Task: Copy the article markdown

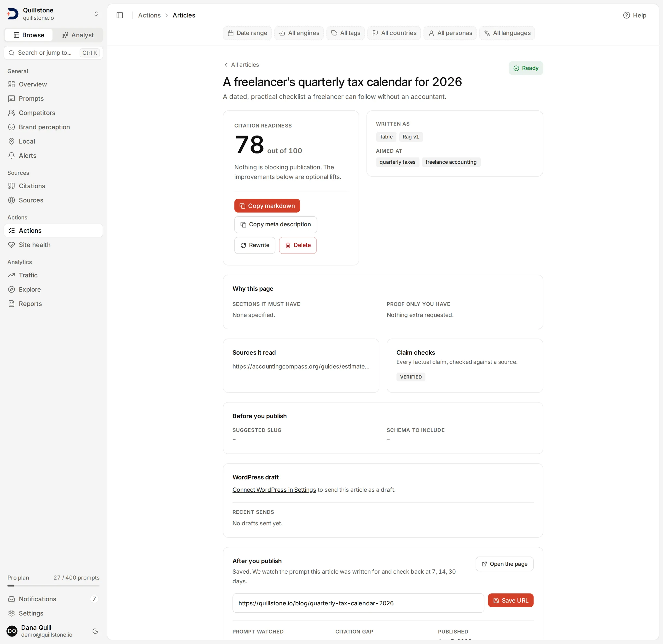Action: point(267,206)
